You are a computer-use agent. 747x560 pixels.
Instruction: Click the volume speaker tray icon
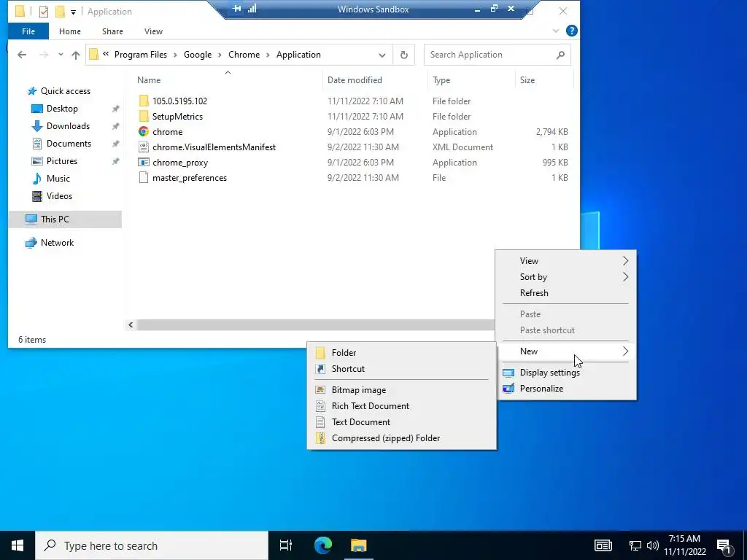pos(653,545)
